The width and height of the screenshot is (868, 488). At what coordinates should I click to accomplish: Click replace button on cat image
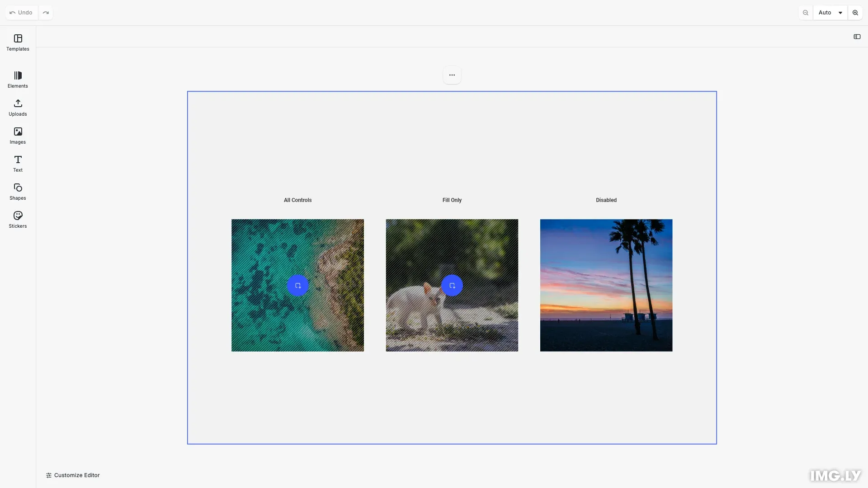coord(452,286)
